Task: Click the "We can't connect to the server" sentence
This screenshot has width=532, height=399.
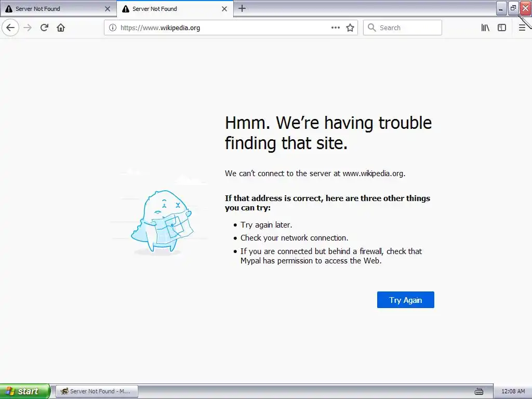Action: [x=315, y=174]
